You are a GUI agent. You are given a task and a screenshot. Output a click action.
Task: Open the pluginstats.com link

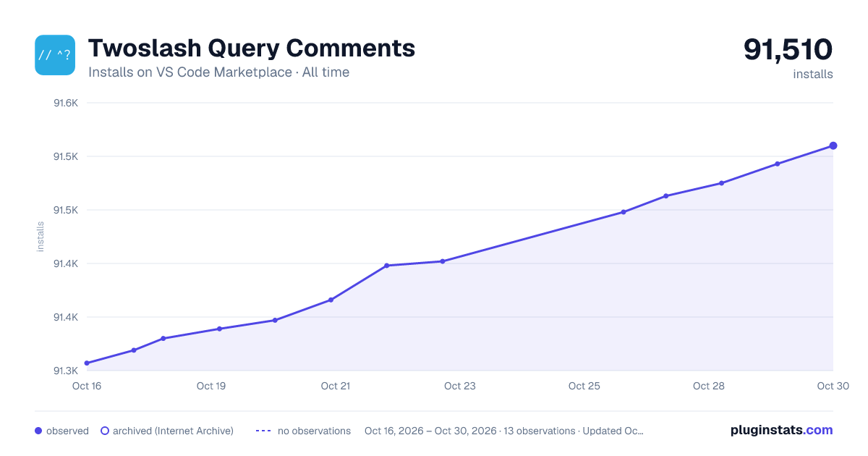[x=782, y=430]
